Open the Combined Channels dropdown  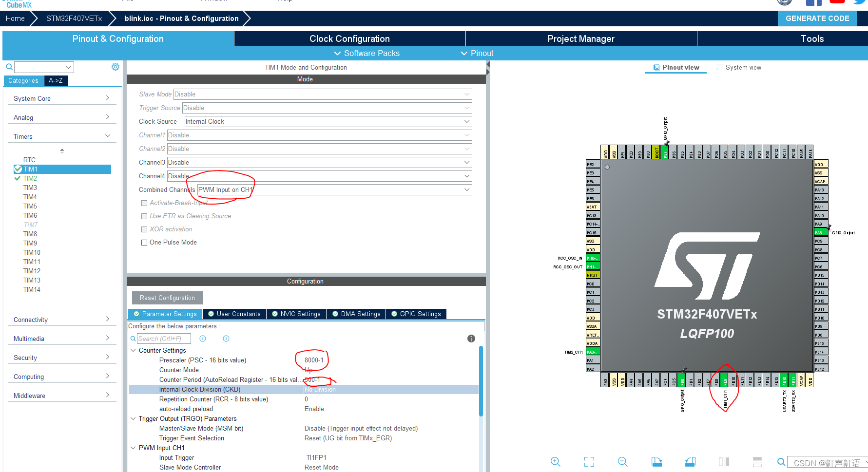click(334, 190)
